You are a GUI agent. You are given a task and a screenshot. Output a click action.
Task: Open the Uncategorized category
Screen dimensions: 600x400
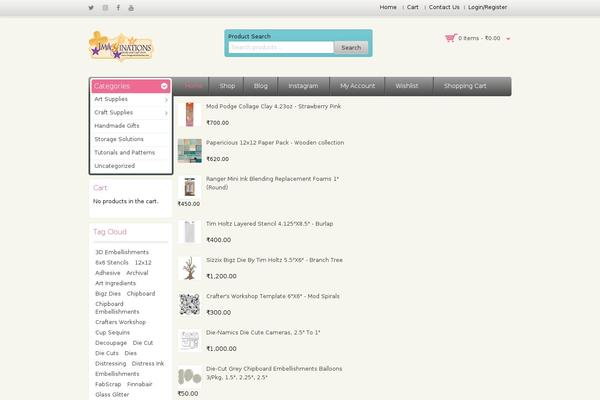pyautogui.click(x=115, y=166)
